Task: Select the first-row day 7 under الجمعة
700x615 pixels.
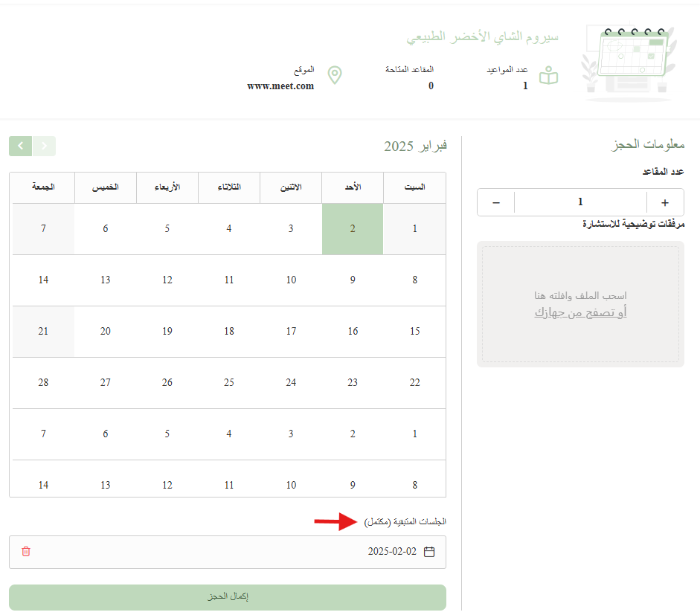Action: [43, 229]
